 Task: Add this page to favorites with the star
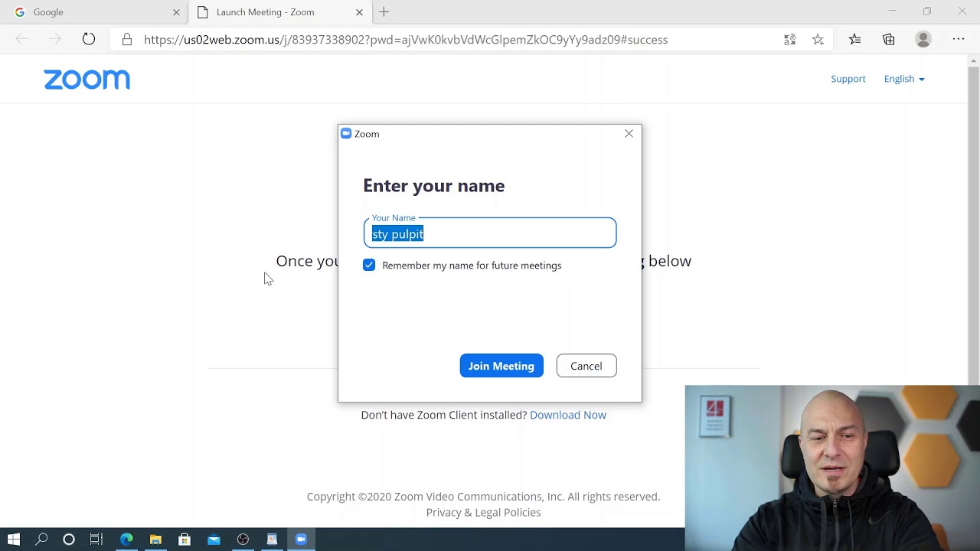point(818,39)
